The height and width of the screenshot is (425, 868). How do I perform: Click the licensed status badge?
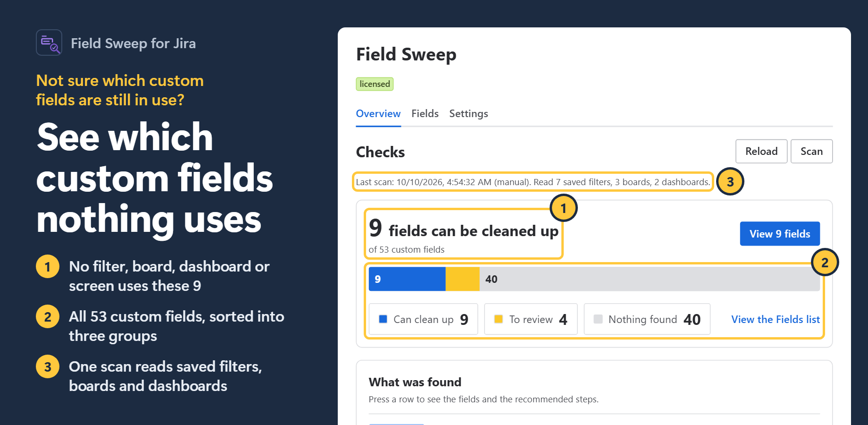375,84
